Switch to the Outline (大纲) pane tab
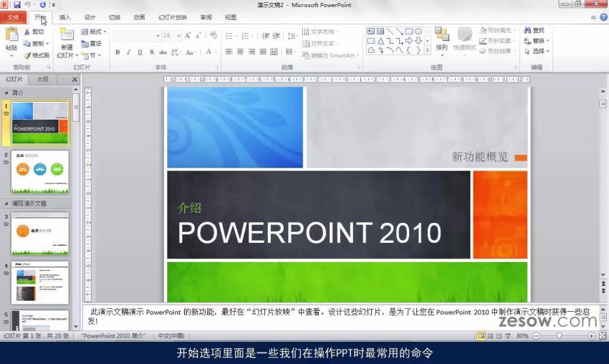The image size is (609, 364). tap(43, 80)
